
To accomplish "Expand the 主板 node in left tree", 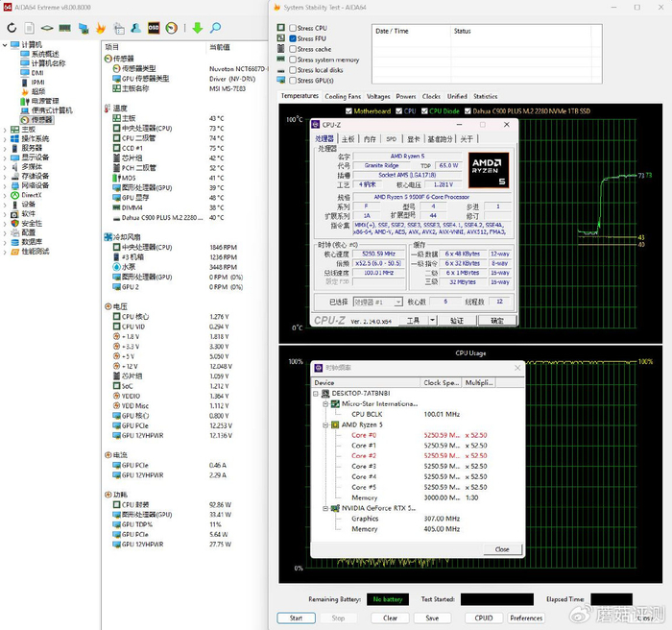I will (6, 130).
